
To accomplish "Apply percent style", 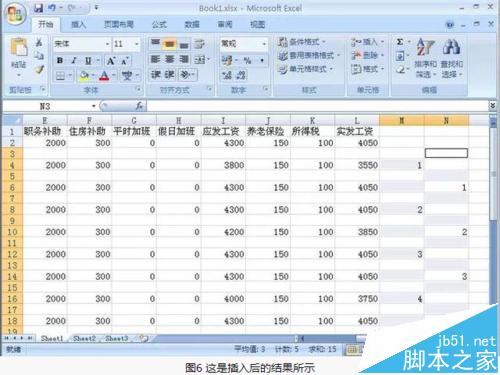I will (247, 61).
